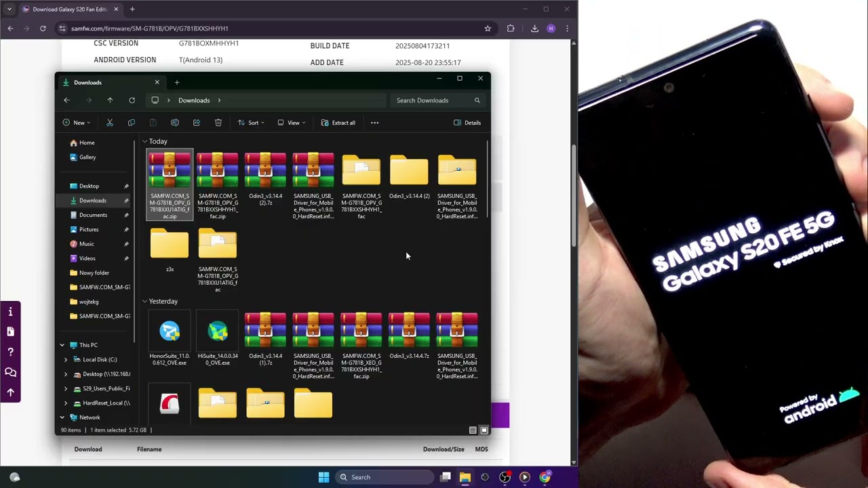Copy the selected file

pos(132,123)
